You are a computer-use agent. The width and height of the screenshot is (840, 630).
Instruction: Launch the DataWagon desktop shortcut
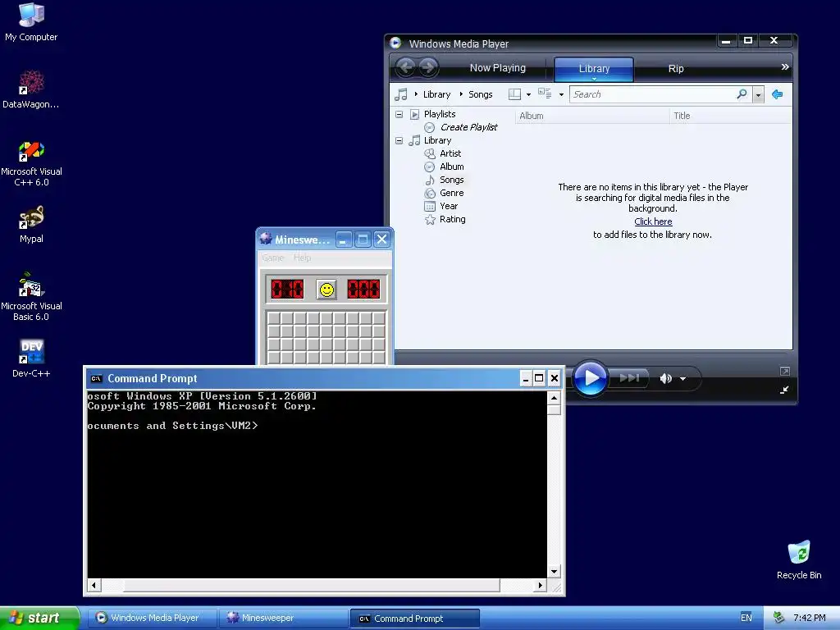click(x=31, y=89)
